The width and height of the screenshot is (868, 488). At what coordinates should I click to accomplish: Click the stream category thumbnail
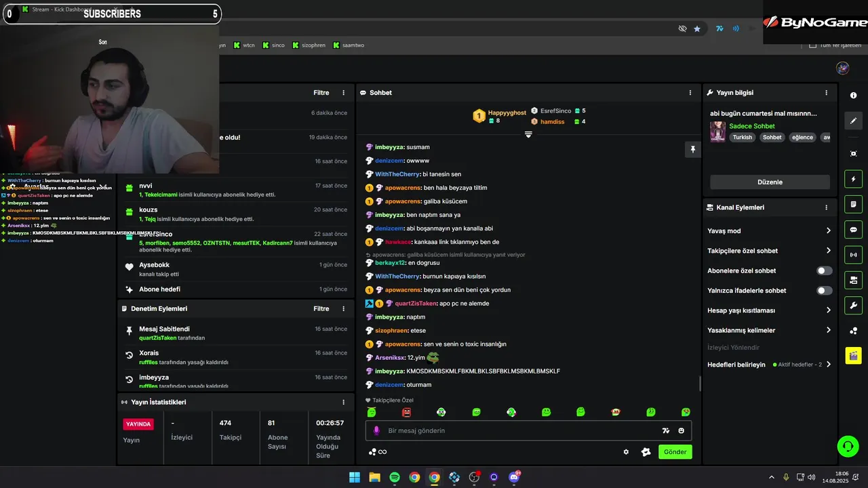(x=717, y=131)
